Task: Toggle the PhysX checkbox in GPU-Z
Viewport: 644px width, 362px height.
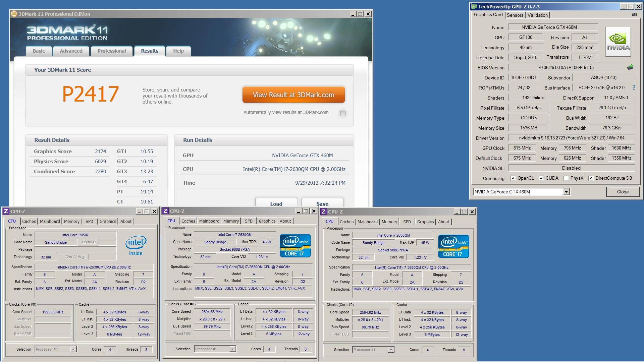Action: point(566,178)
